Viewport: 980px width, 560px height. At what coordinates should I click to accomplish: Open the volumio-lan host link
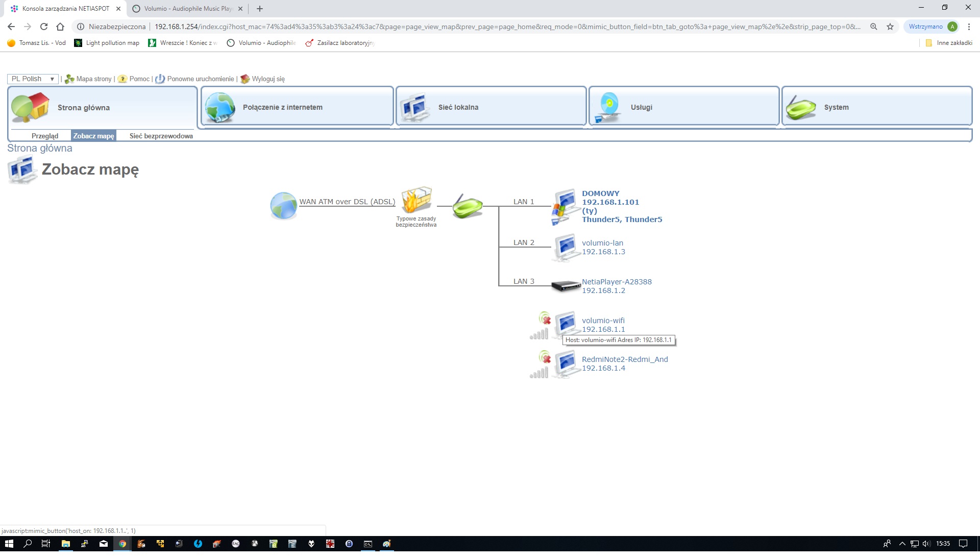click(x=603, y=247)
